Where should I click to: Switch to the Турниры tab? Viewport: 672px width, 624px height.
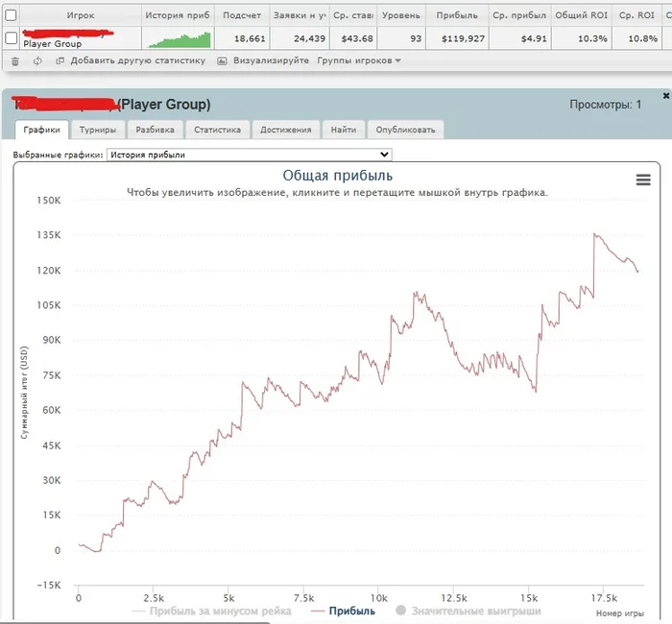point(98,130)
